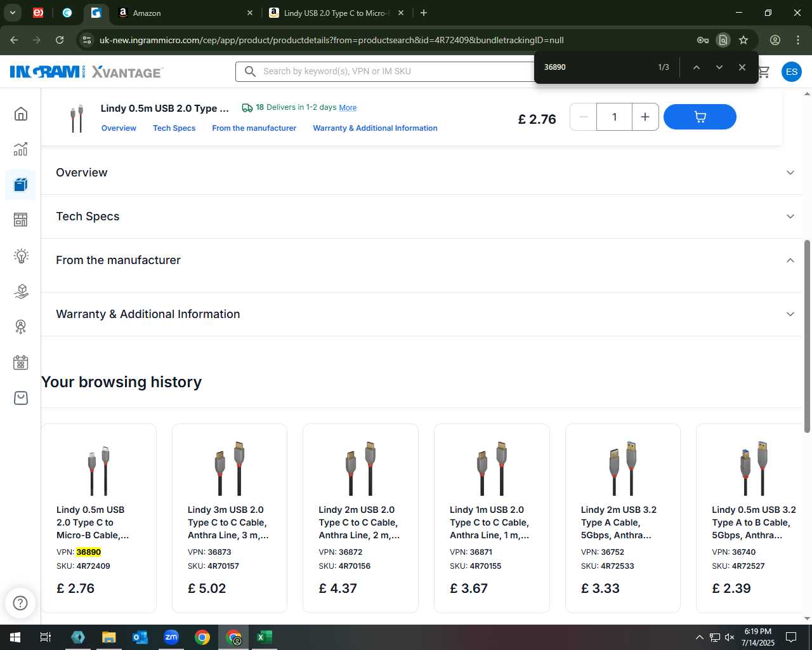Image resolution: width=812 pixels, height=650 pixels.
Task: Open the analytics chart sidebar icon
Action: point(21,149)
